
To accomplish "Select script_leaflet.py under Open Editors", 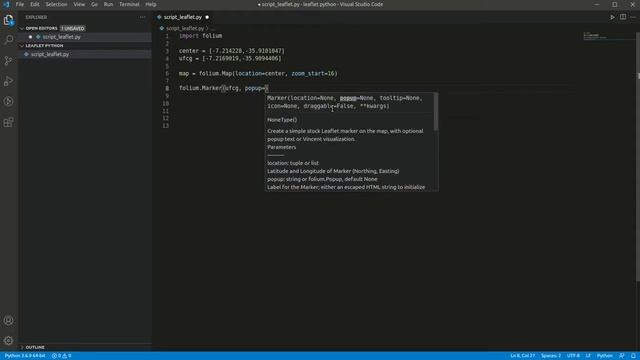I will 85,37.
